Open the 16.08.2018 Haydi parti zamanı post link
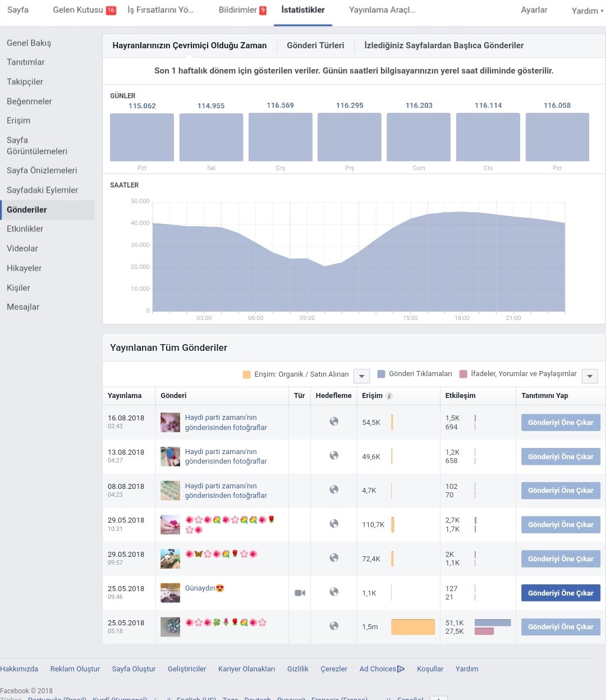This screenshot has width=606, height=700. pyautogui.click(x=226, y=423)
